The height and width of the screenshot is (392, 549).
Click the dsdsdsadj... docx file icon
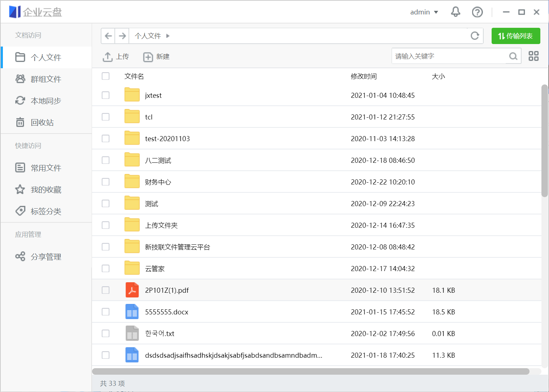132,355
